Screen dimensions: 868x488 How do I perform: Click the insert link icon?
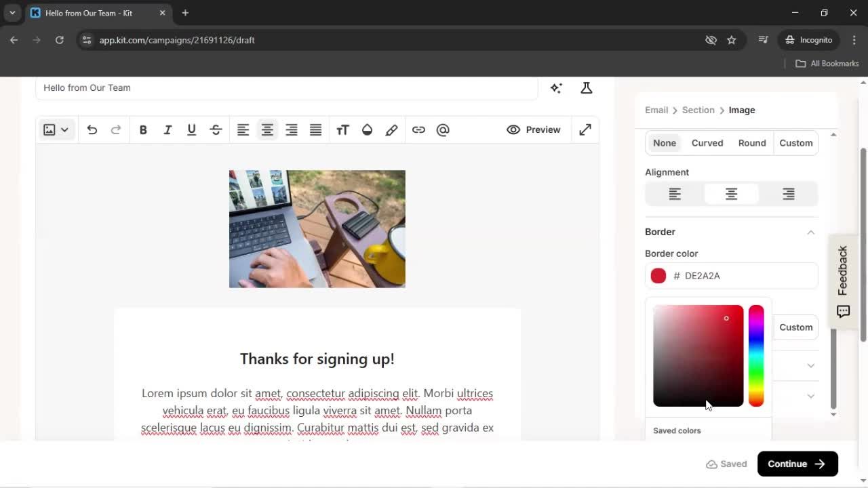[x=418, y=129]
